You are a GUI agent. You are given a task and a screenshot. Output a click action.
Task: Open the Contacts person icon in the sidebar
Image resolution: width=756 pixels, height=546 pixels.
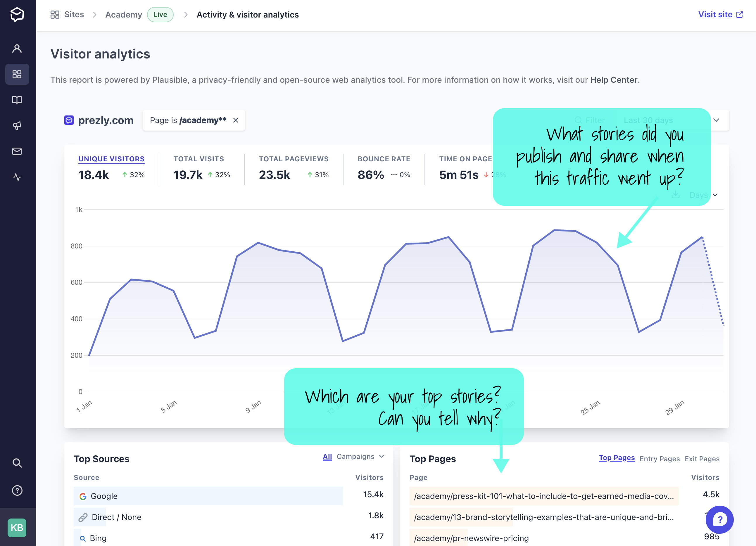point(17,49)
